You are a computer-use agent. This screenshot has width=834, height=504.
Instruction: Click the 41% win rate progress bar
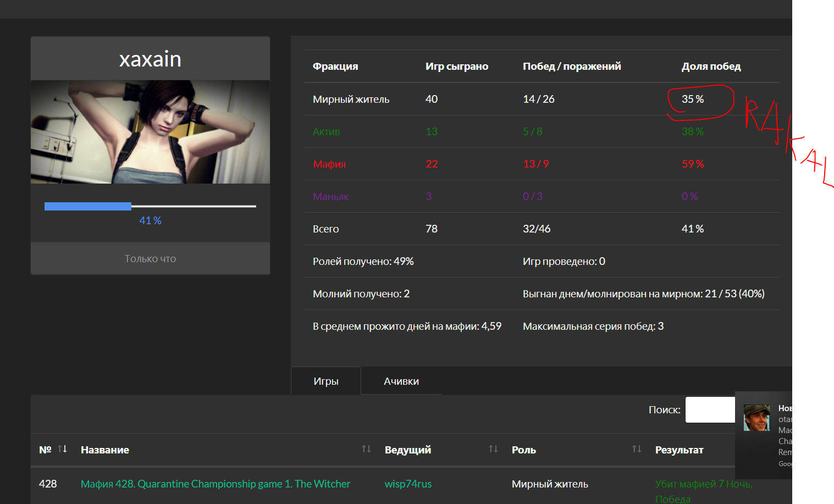click(x=150, y=207)
